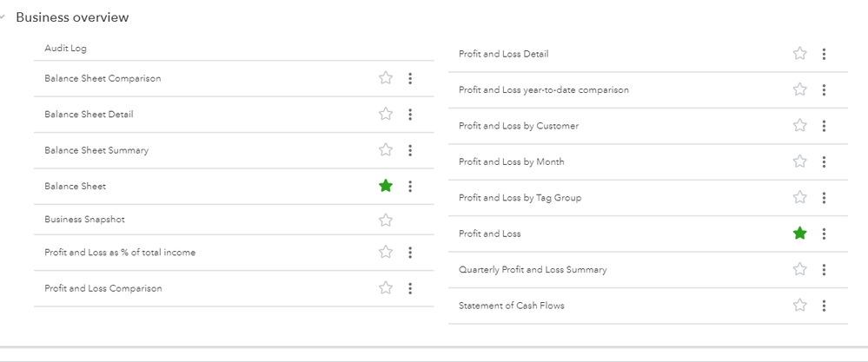This screenshot has width=868, height=362.
Task: Open more options for Profit and Loss Comparison
Action: [410, 288]
